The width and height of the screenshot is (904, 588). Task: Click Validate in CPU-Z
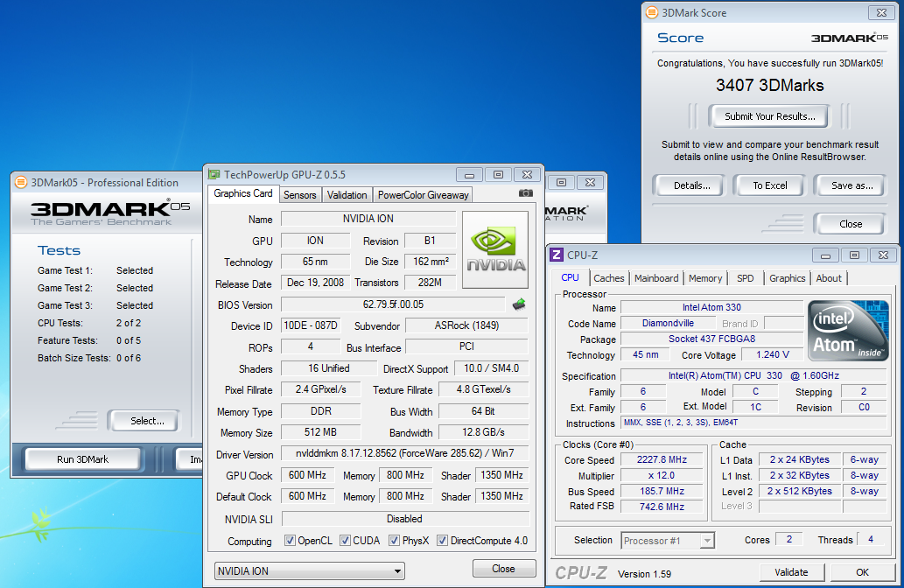(791, 572)
